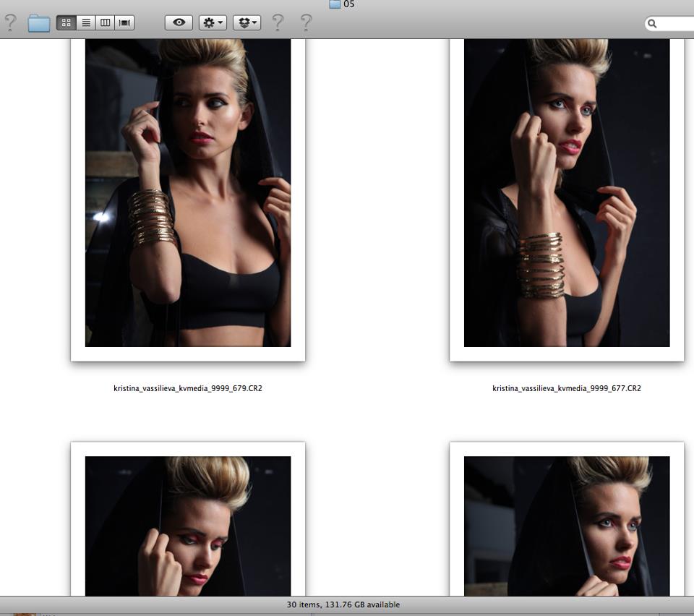This screenshot has width=694, height=616.
Task: Click the Quick Look eye button
Action: pos(179,22)
